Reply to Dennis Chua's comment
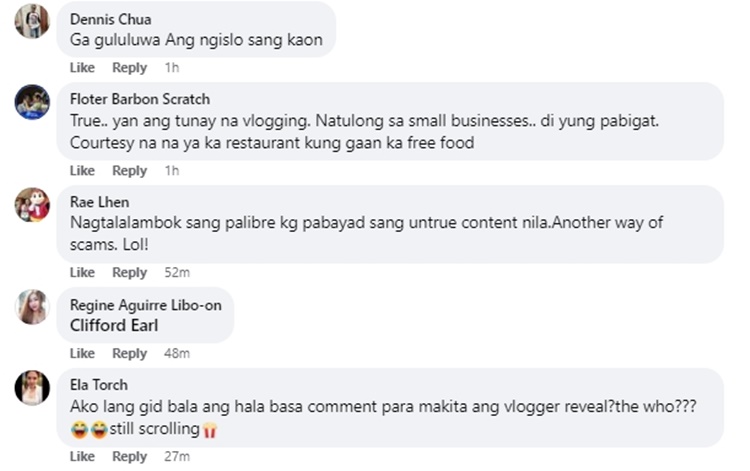Screen dimensions: 750x471 click(x=129, y=68)
